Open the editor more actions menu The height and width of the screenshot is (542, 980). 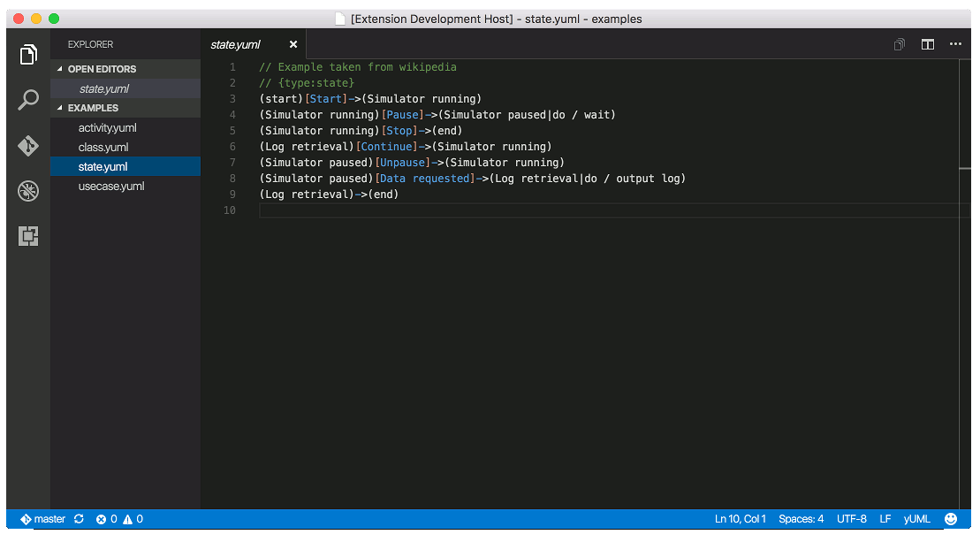coord(955,43)
